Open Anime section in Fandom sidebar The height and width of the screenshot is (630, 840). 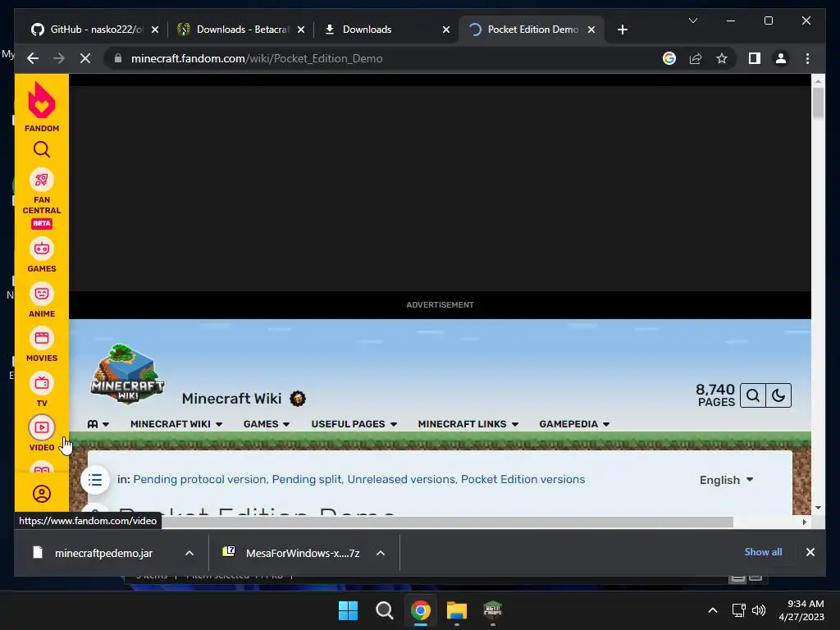pyautogui.click(x=41, y=300)
